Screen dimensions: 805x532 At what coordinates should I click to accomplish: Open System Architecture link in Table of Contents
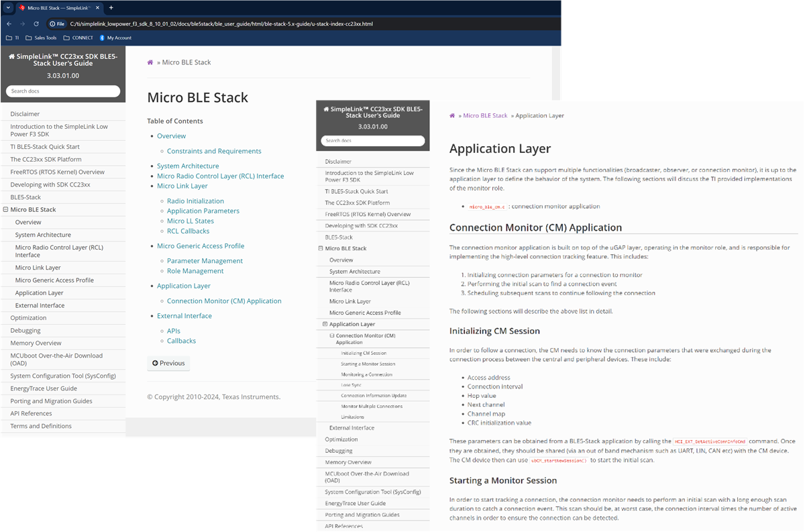pyautogui.click(x=188, y=166)
